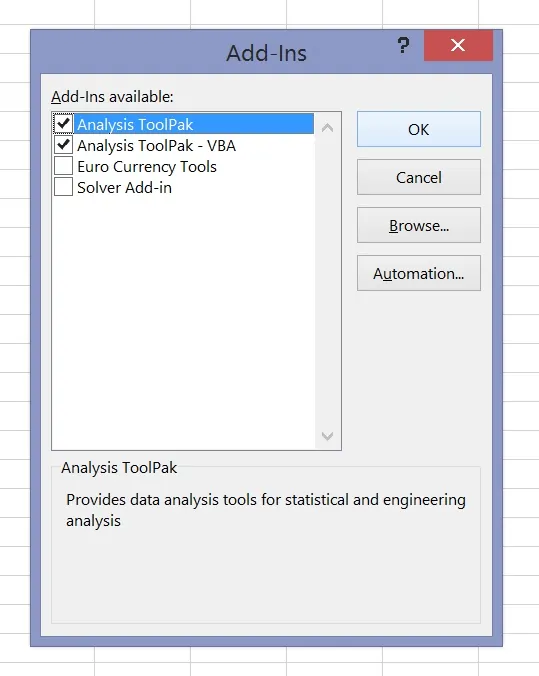Select the Analysis ToolPak - VBA entry text

[157, 146]
